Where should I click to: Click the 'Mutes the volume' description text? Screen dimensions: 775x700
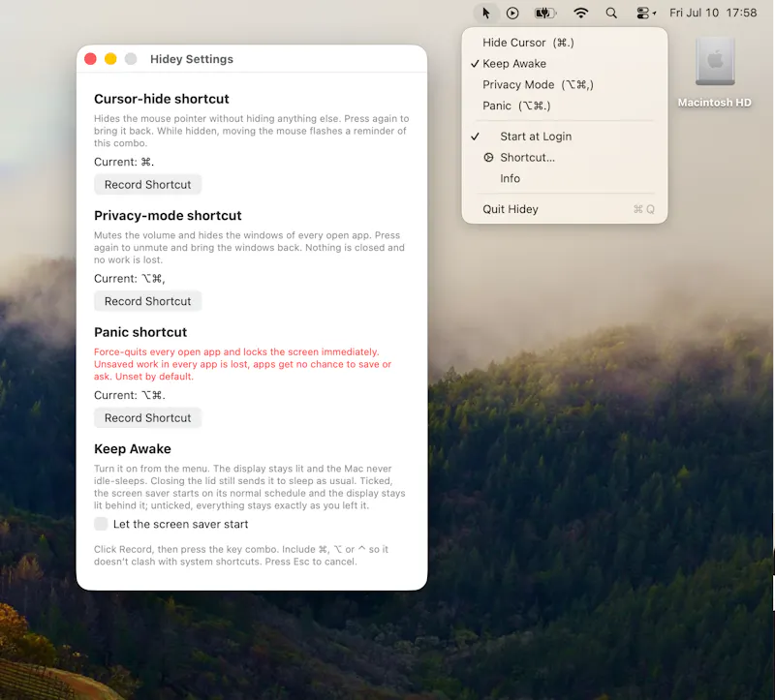tap(249, 248)
